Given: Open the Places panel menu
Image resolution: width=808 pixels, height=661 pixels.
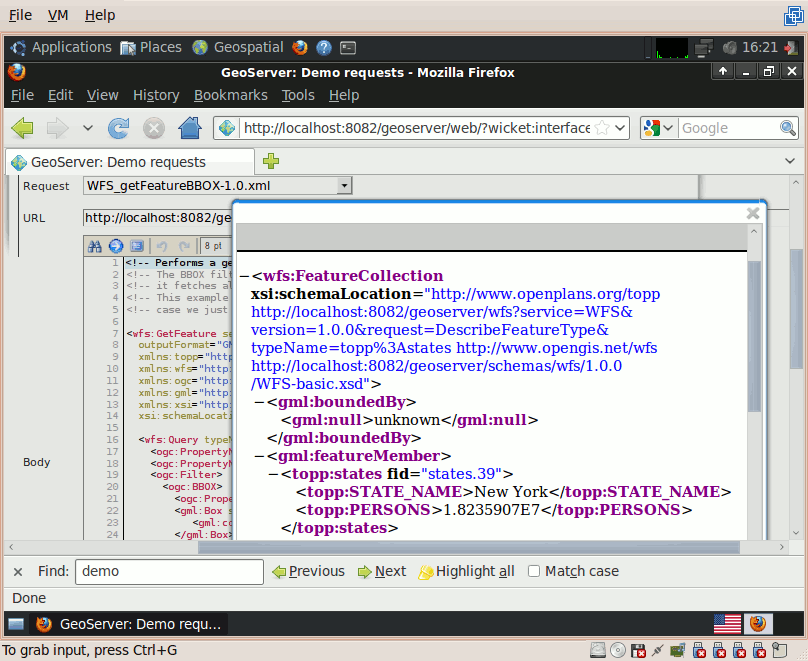Looking at the screenshot, I should pos(151,47).
